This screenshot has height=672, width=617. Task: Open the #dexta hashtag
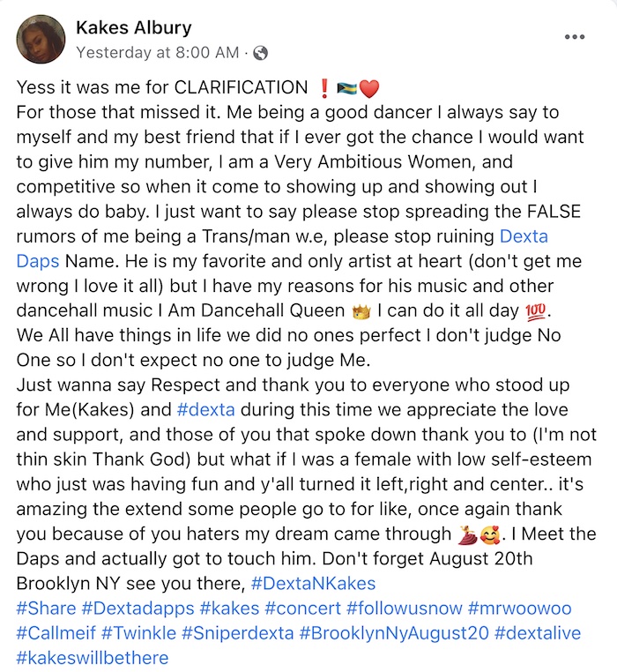pyautogui.click(x=205, y=410)
